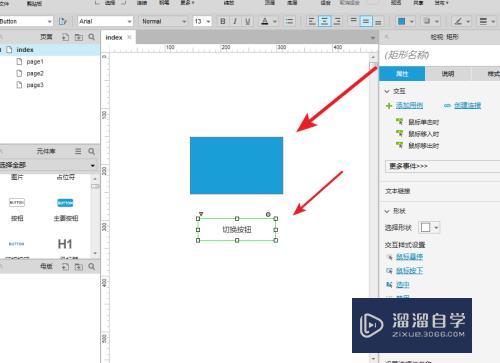The width and height of the screenshot is (500, 363).
Task: Select the text link button widget
Action: [16, 244]
